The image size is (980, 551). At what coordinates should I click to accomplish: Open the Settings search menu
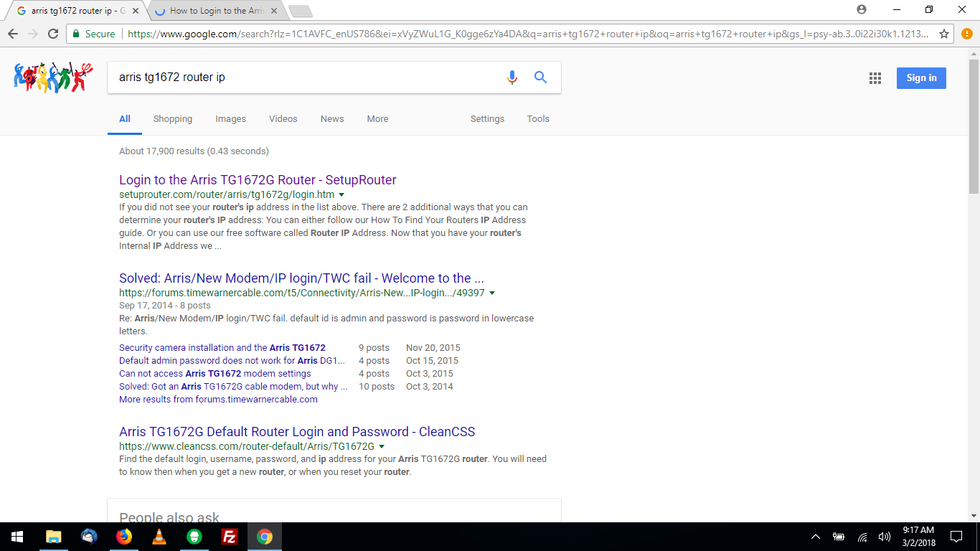coord(487,119)
